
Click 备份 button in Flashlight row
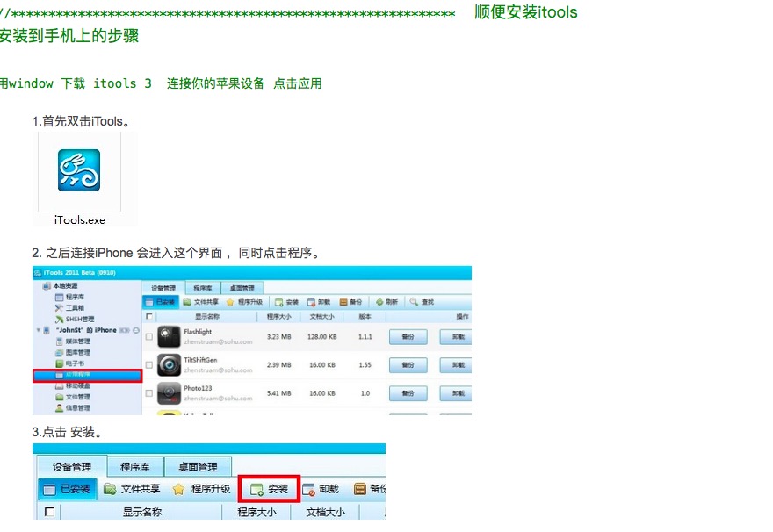(x=408, y=337)
